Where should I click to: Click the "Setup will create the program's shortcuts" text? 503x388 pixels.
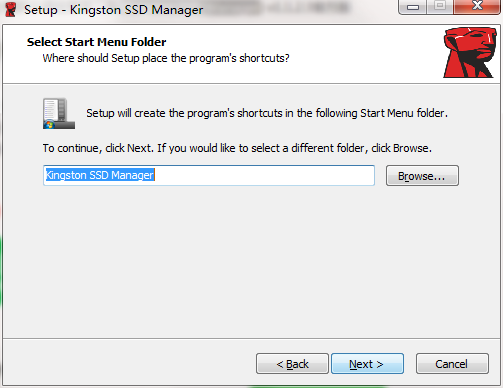pyautogui.click(x=267, y=113)
